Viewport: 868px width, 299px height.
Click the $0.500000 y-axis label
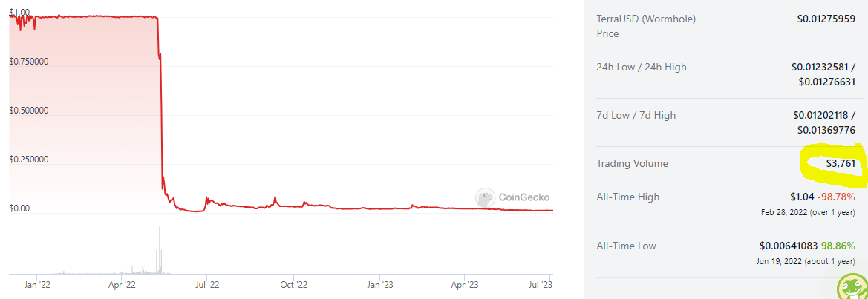29,111
